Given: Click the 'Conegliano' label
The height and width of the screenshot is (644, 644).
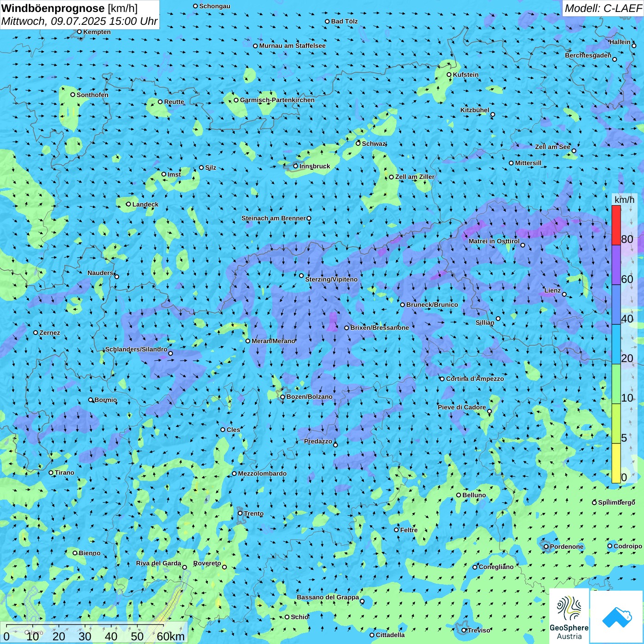Looking at the screenshot, I should 496,567.
